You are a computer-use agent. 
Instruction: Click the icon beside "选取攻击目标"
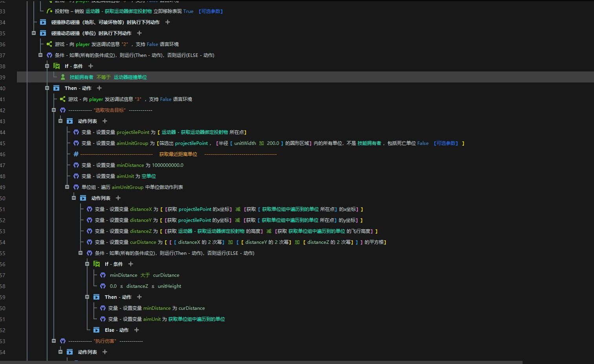tap(63, 110)
